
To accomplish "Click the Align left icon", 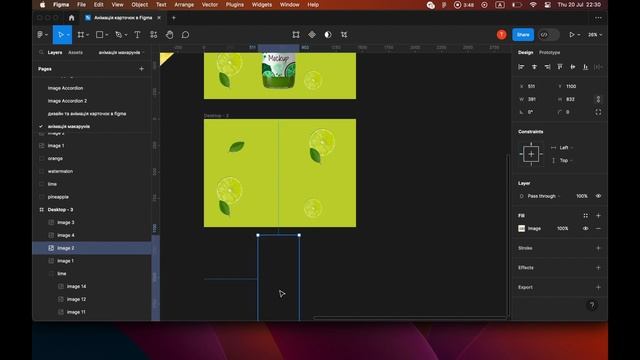I will (521, 67).
